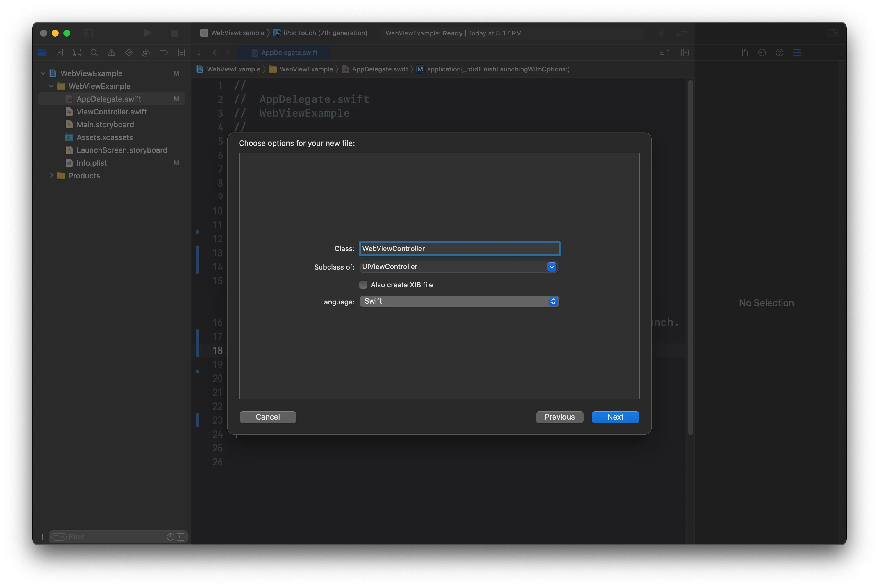Expand the Products folder
This screenshot has width=879, height=588.
[x=51, y=175]
